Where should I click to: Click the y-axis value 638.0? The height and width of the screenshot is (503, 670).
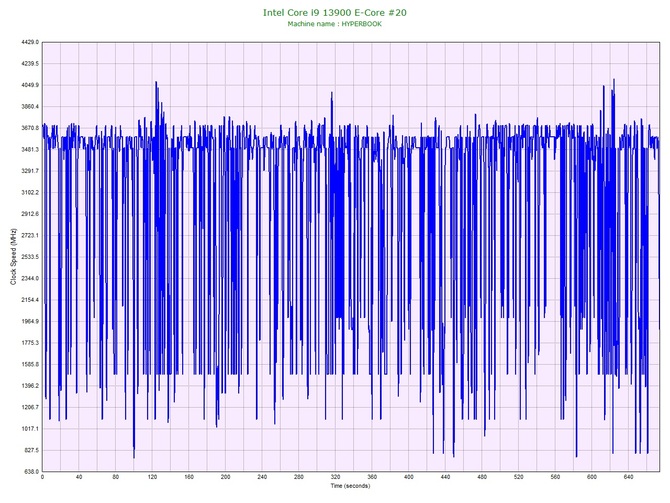[x=31, y=472]
